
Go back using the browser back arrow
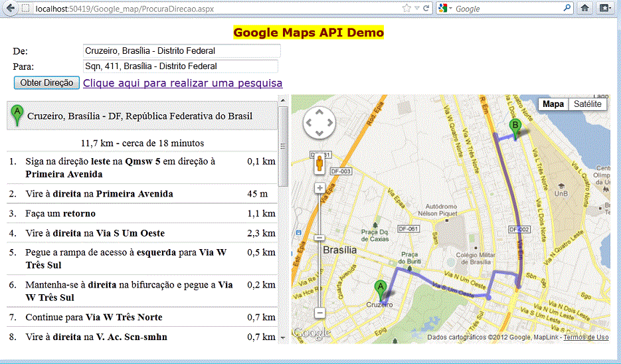9,8
